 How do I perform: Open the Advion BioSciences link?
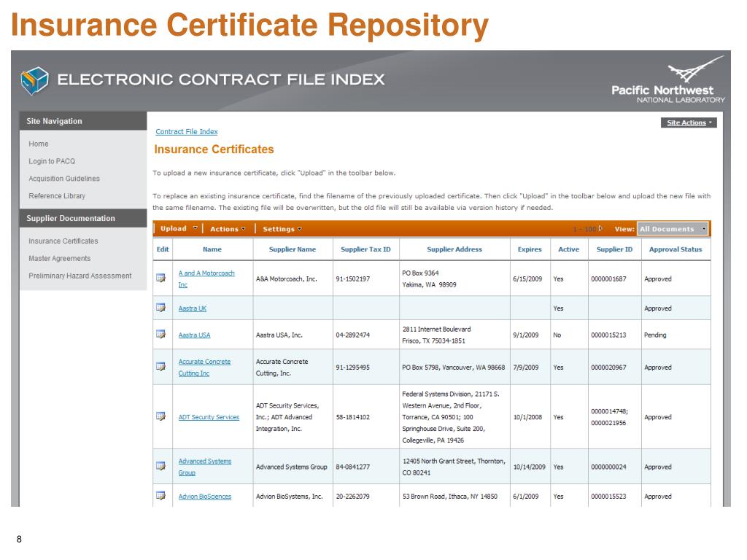pyautogui.click(x=205, y=497)
